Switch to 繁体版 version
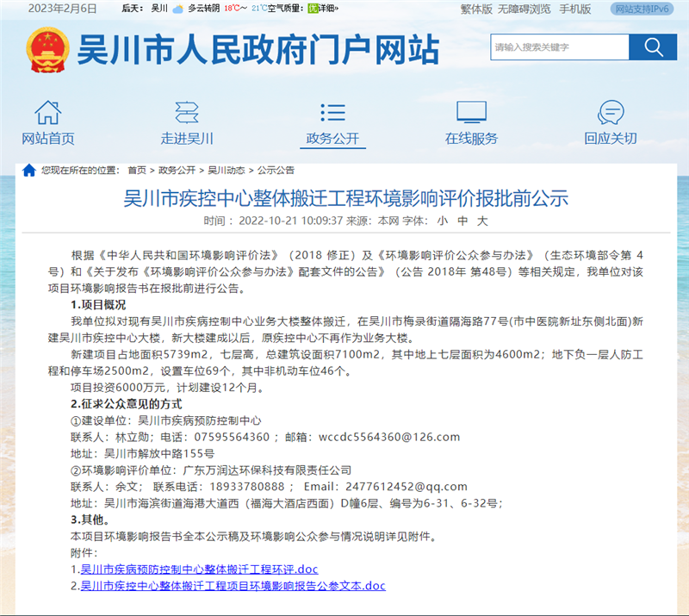 point(476,9)
